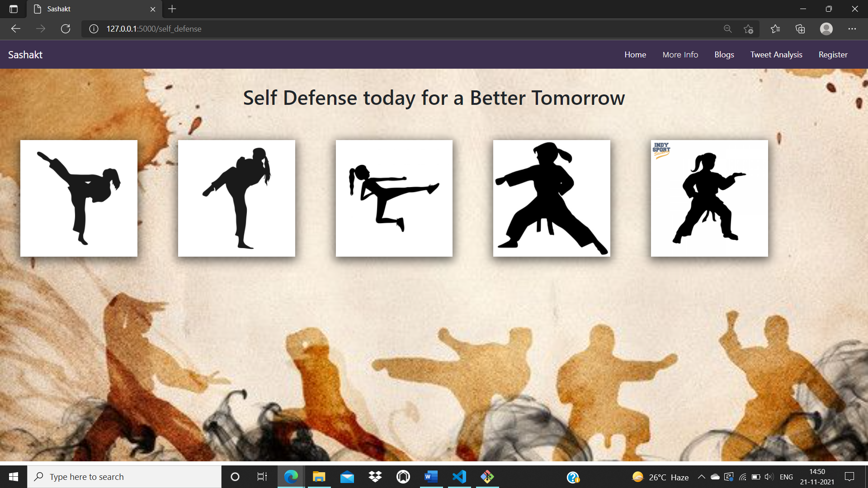Show hidden system tray icons chevron
Screen dimensions: 868x488
701,477
